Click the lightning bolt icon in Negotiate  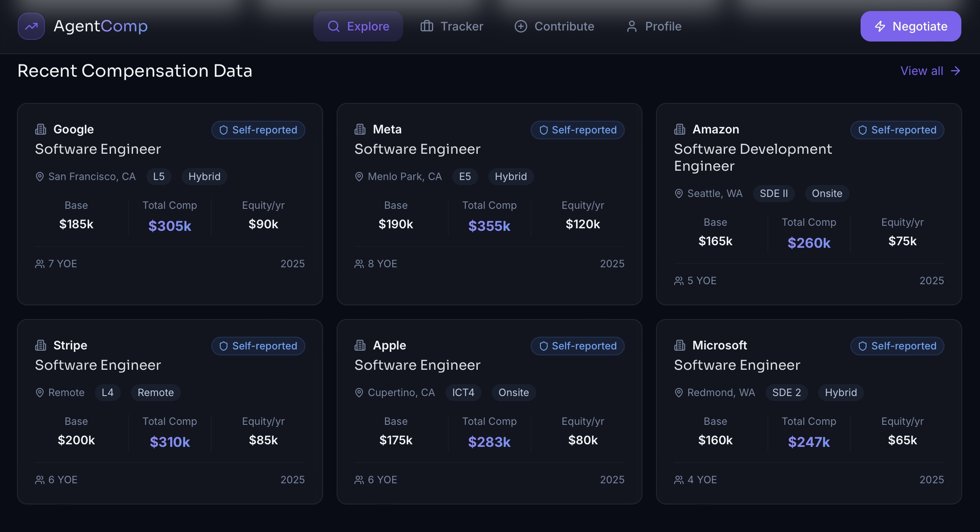tap(880, 26)
